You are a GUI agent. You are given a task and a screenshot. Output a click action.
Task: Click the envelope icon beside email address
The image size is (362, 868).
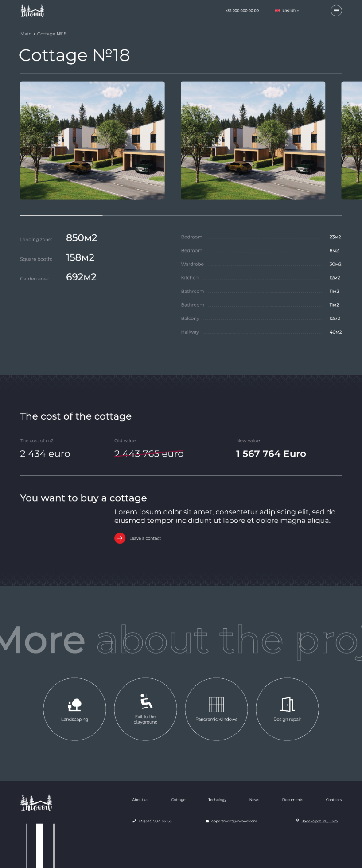[x=207, y=821]
